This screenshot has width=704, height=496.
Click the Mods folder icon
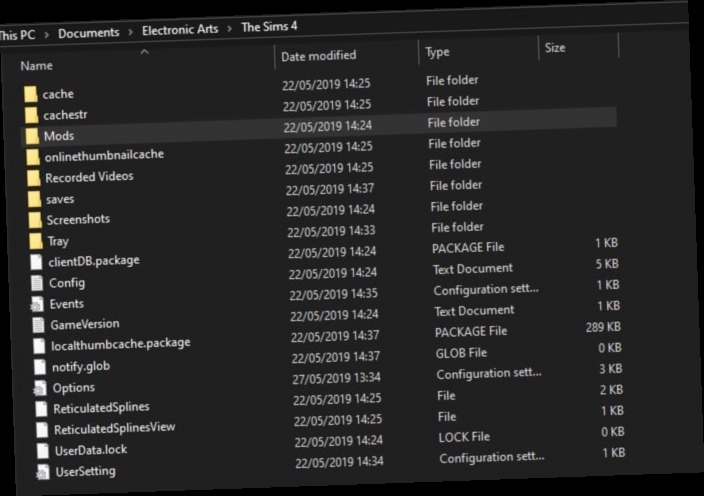[32, 136]
